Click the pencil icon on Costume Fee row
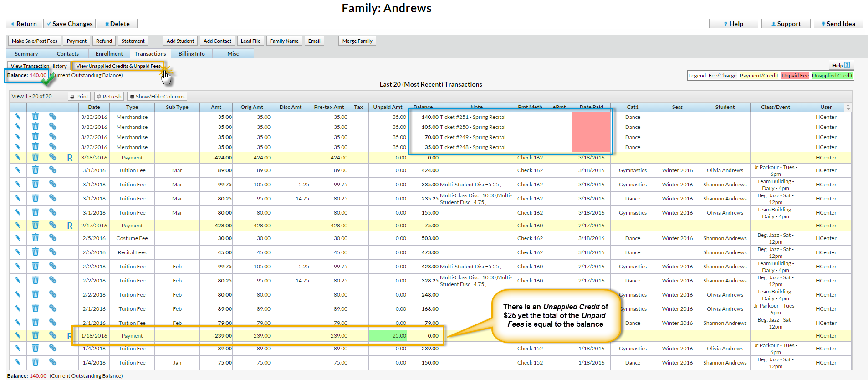The image size is (868, 380). [18, 238]
